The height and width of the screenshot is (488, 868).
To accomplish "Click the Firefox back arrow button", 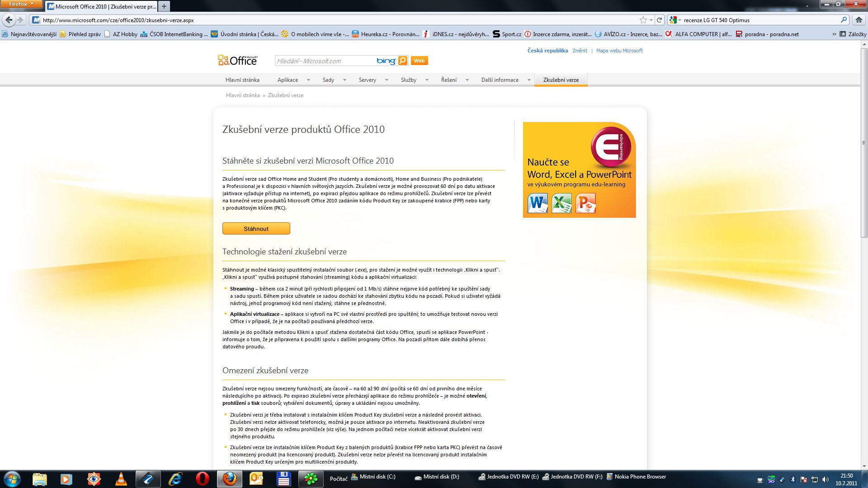I will pyautogui.click(x=9, y=20).
